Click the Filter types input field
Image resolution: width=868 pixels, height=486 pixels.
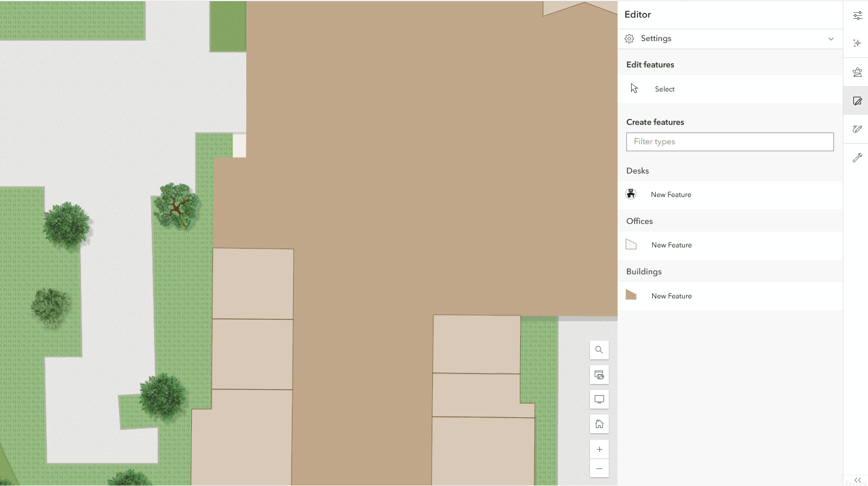click(730, 142)
